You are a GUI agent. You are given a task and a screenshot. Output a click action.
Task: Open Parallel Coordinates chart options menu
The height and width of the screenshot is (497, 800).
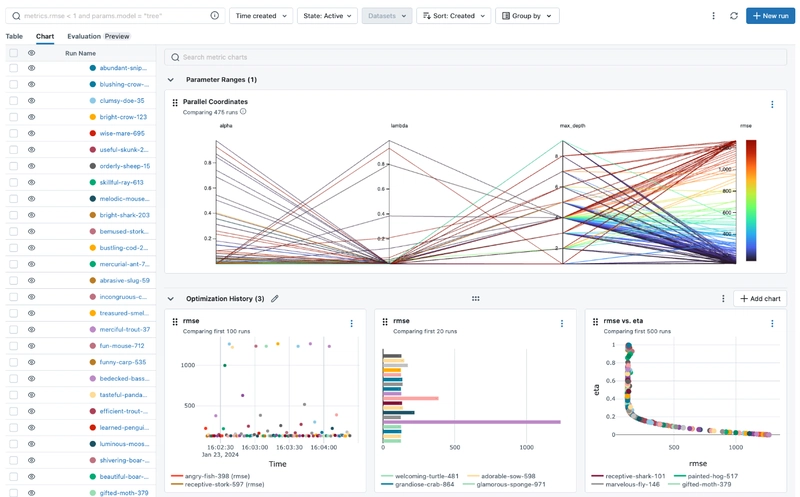point(772,104)
